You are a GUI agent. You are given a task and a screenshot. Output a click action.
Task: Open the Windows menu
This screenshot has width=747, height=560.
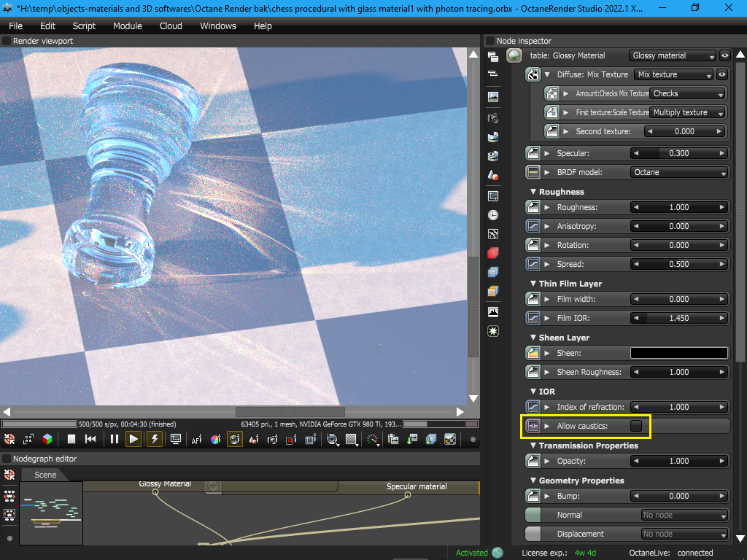point(217,26)
